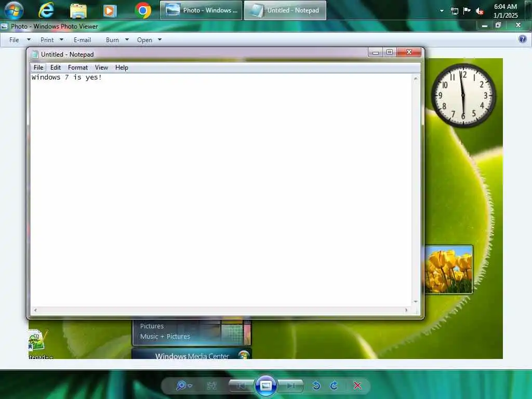Open Notepad Help menu
The height and width of the screenshot is (399, 532).
pyautogui.click(x=122, y=68)
